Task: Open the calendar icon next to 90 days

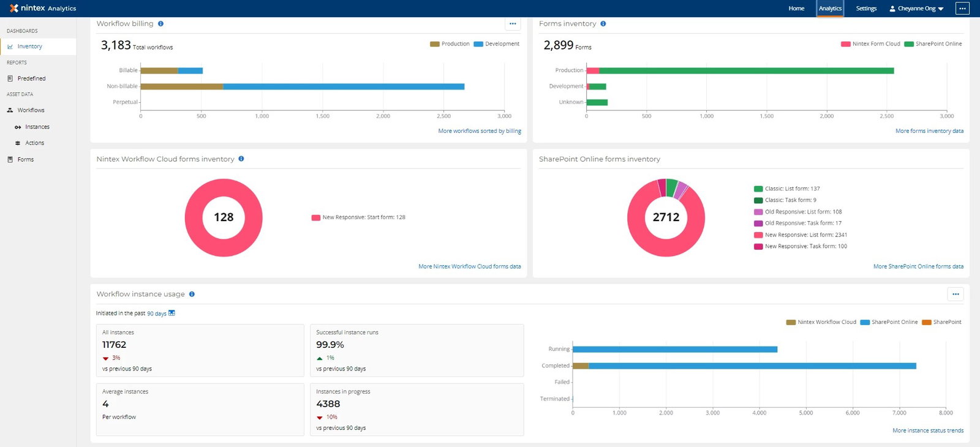Action: 171,313
